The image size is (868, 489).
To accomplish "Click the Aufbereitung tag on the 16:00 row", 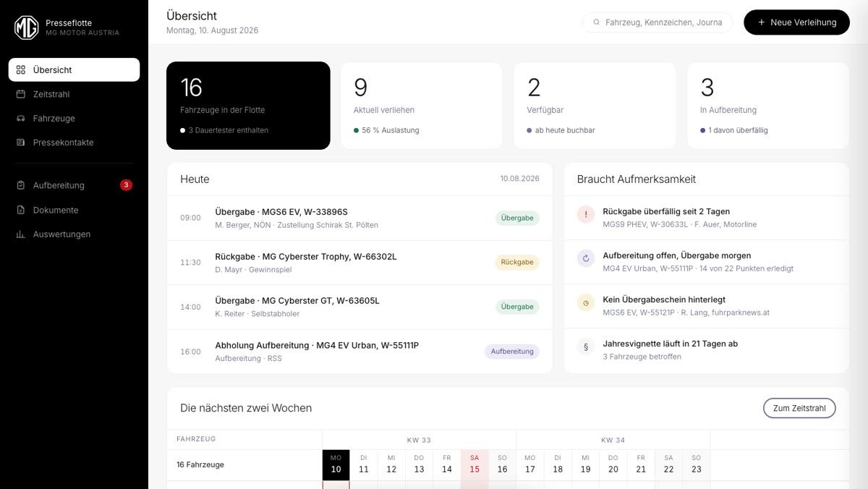I will pos(512,352).
